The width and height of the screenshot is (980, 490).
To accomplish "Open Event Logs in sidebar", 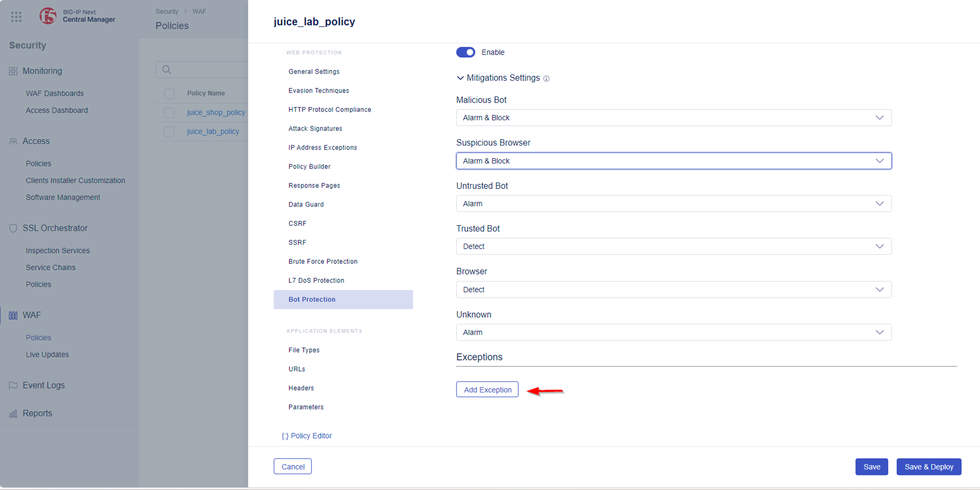I will click(x=44, y=385).
